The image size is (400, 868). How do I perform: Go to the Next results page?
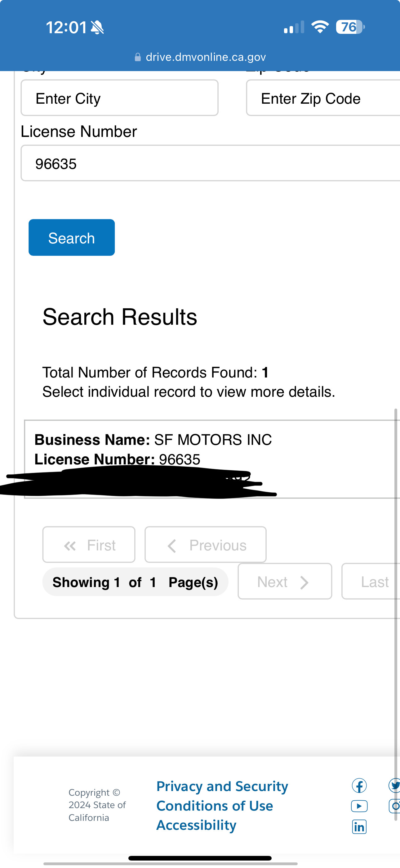[x=285, y=581]
